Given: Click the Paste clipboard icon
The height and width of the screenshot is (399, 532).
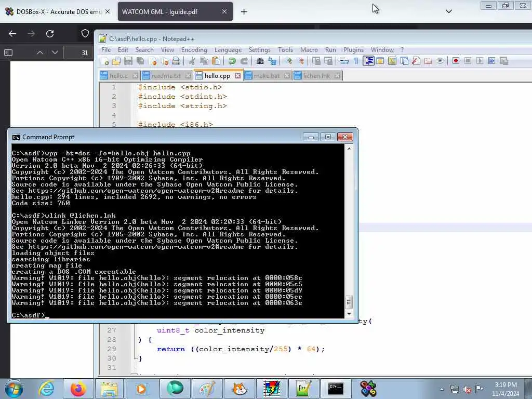Looking at the screenshot, I should (216, 61).
